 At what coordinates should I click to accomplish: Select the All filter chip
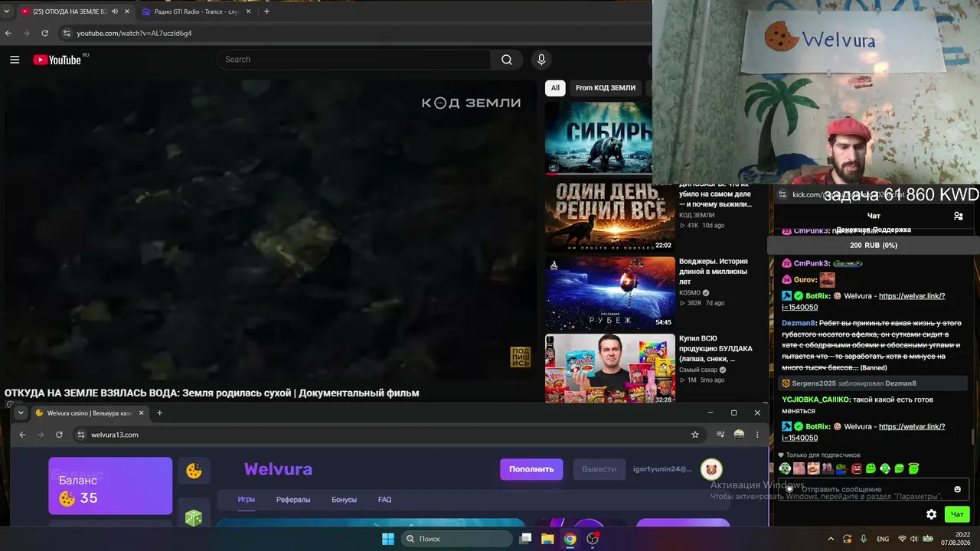click(555, 88)
